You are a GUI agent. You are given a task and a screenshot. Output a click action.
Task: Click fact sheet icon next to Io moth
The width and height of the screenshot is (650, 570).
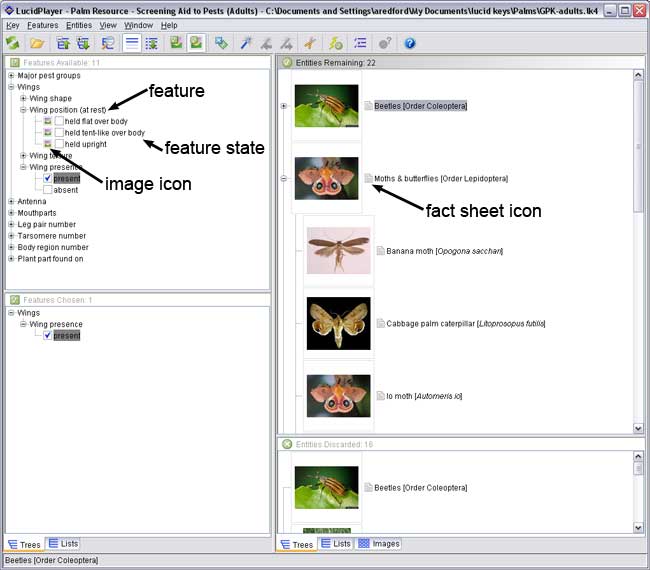[380, 396]
